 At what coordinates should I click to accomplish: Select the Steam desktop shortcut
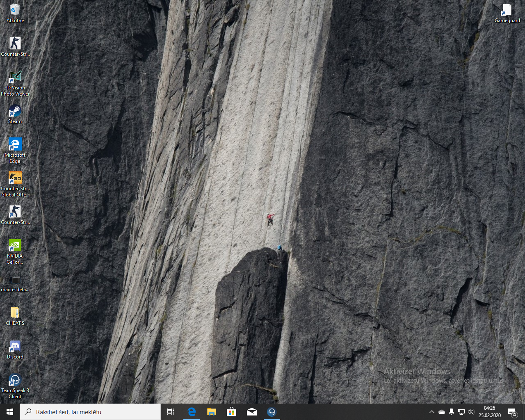tap(15, 114)
